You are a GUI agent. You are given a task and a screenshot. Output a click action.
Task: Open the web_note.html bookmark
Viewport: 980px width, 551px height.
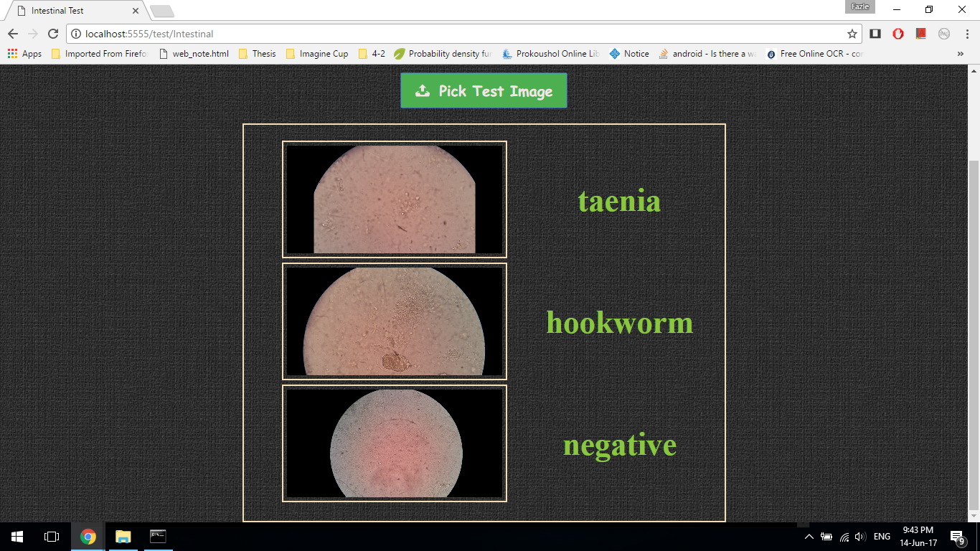[194, 54]
